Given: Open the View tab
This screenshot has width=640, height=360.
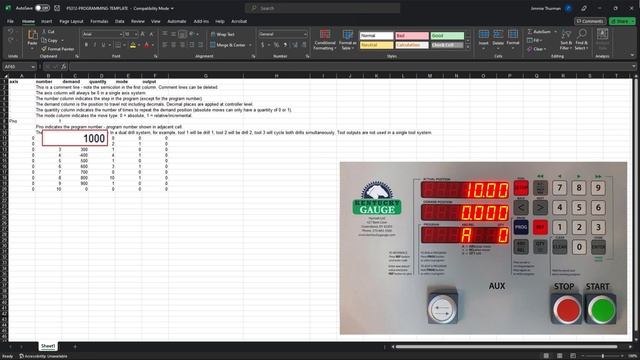Looking at the screenshot, I should tap(156, 21).
